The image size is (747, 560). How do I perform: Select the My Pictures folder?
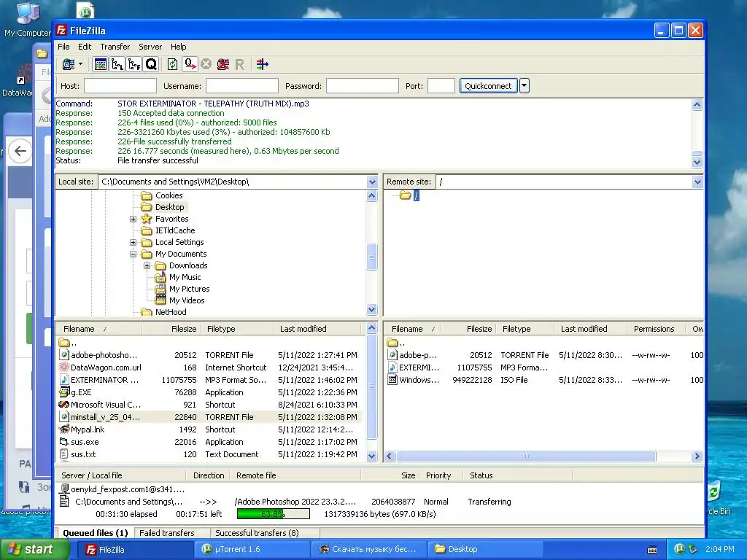[189, 289]
